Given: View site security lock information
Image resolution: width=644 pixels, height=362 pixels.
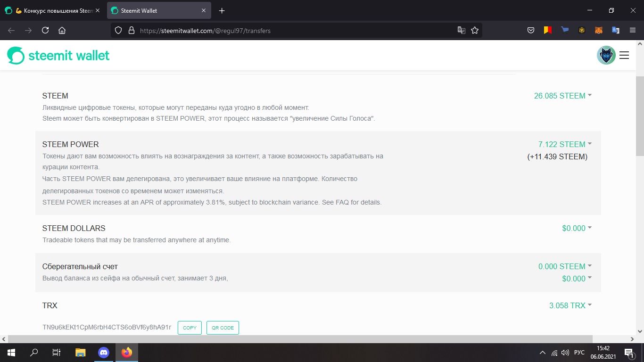Looking at the screenshot, I should pyautogui.click(x=131, y=30).
